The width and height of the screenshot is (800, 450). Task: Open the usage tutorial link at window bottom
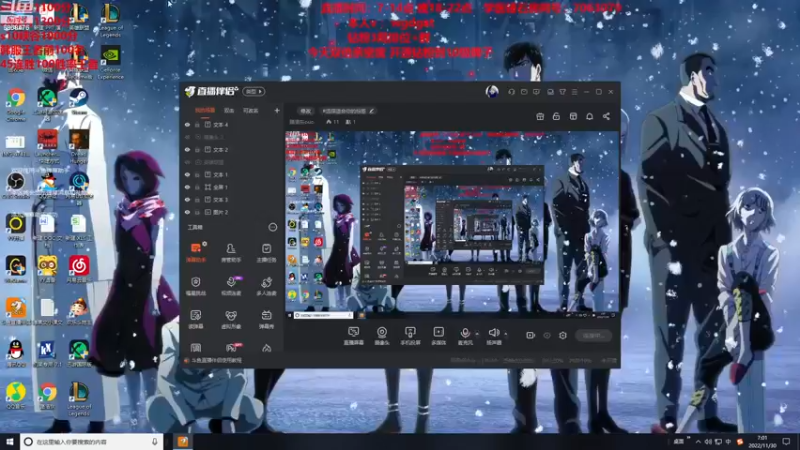point(214,360)
